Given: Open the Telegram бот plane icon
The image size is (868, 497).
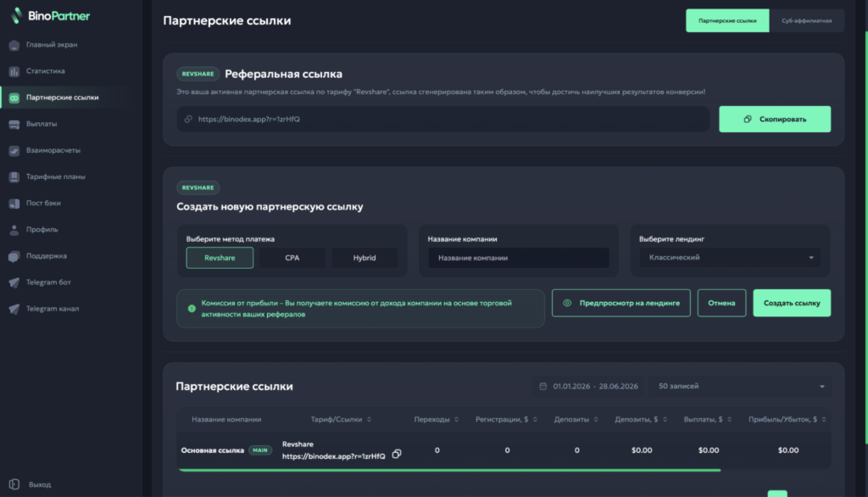Looking at the screenshot, I should 14,282.
